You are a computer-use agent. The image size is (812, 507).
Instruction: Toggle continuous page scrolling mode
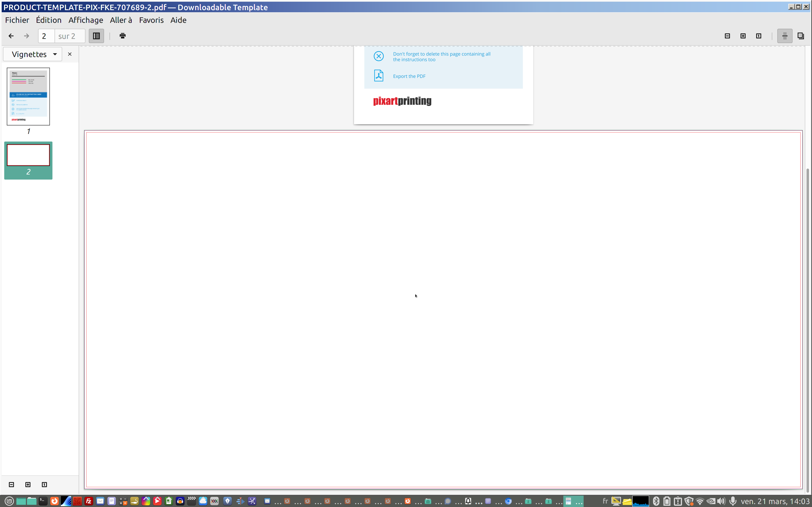pos(785,36)
